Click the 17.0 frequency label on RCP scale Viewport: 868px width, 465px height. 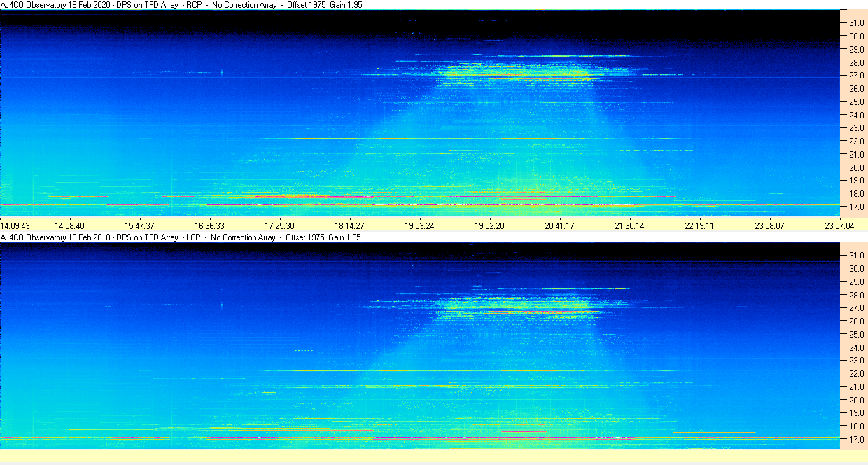857,207
